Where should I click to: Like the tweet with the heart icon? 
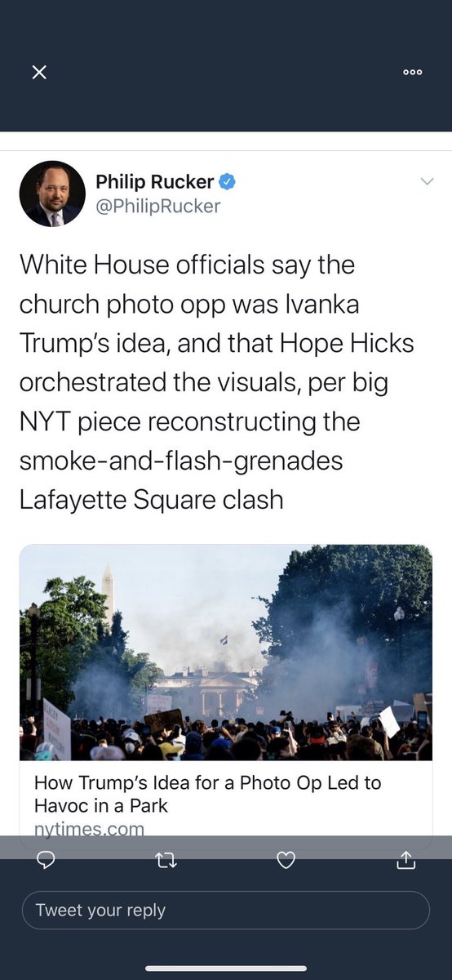[x=286, y=859]
